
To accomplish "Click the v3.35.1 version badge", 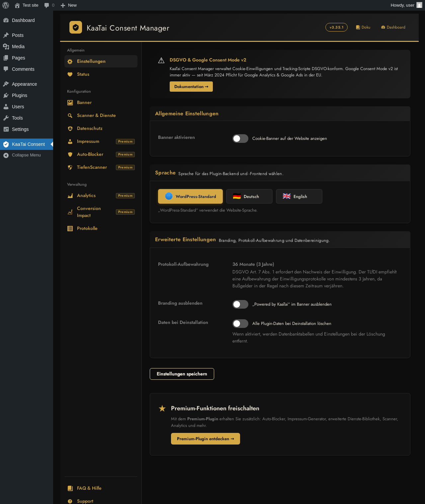I will (336, 27).
